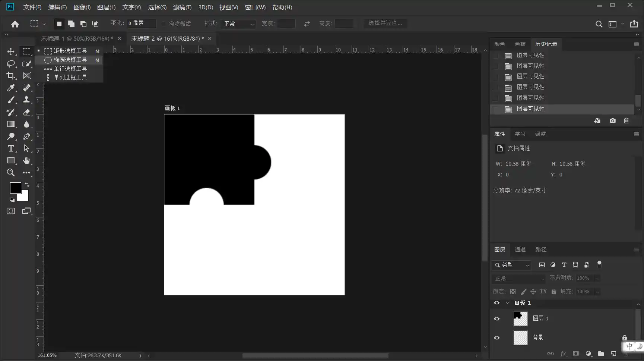This screenshot has height=361, width=644.
Task: Enable Intersect with Selection mode
Action: [95, 24]
